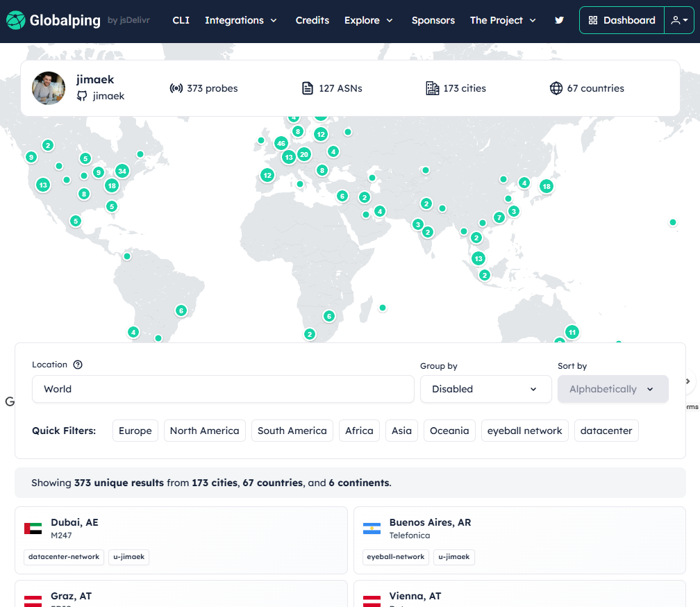The height and width of the screenshot is (607, 700).
Task: Click the by jsDelivr text link
Action: [x=128, y=20]
